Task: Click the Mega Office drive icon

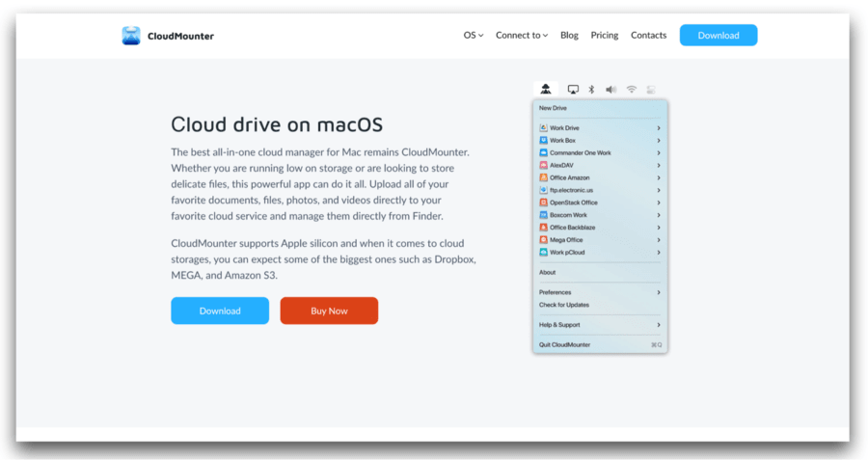Action: click(x=544, y=240)
